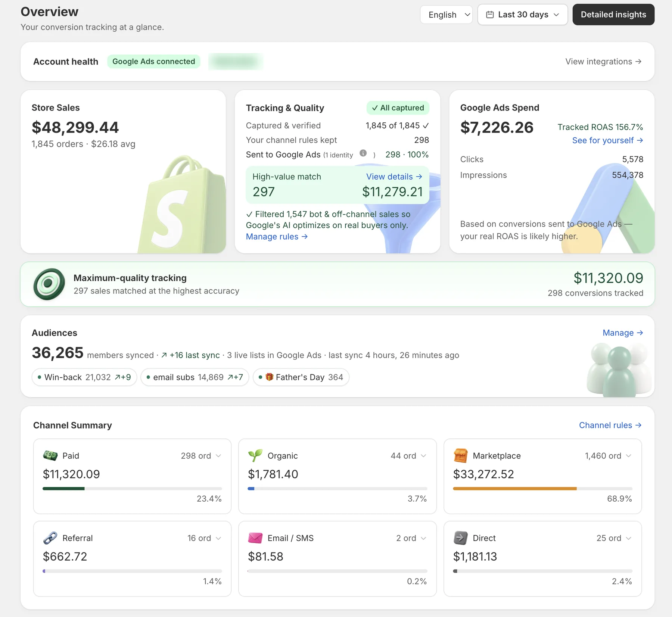The image size is (672, 617).
Task: Click the All captured status badge
Action: [398, 108]
